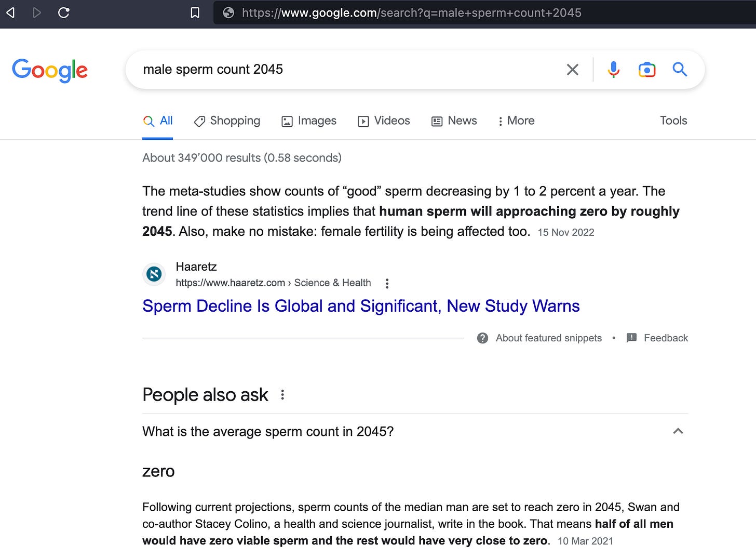Open the Haaretz Science & Health URL breadcrumb
Screen dimensions: 756x558
coord(273,283)
